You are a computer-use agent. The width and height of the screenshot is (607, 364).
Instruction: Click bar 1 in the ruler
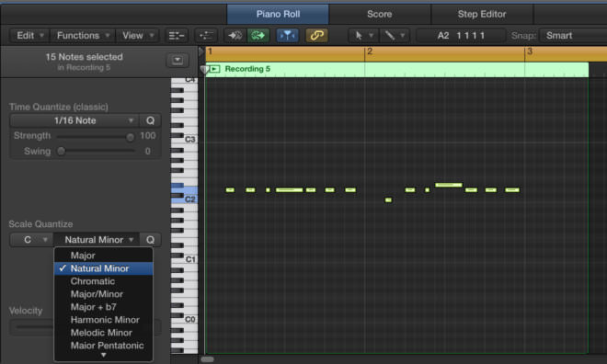point(211,51)
